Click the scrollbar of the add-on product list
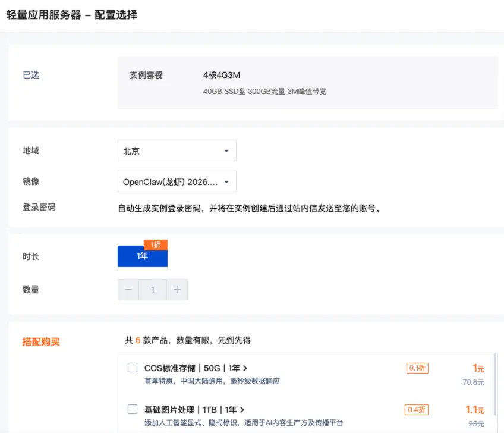 (495, 384)
